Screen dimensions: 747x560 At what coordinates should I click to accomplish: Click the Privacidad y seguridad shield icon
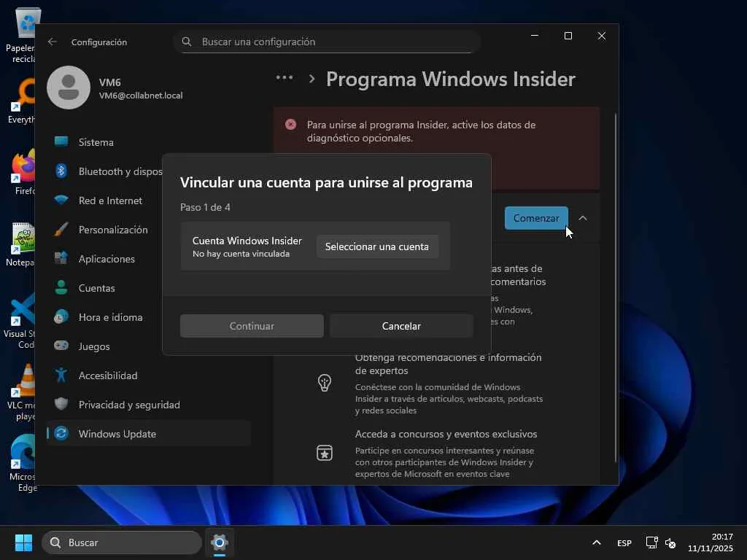tap(61, 404)
